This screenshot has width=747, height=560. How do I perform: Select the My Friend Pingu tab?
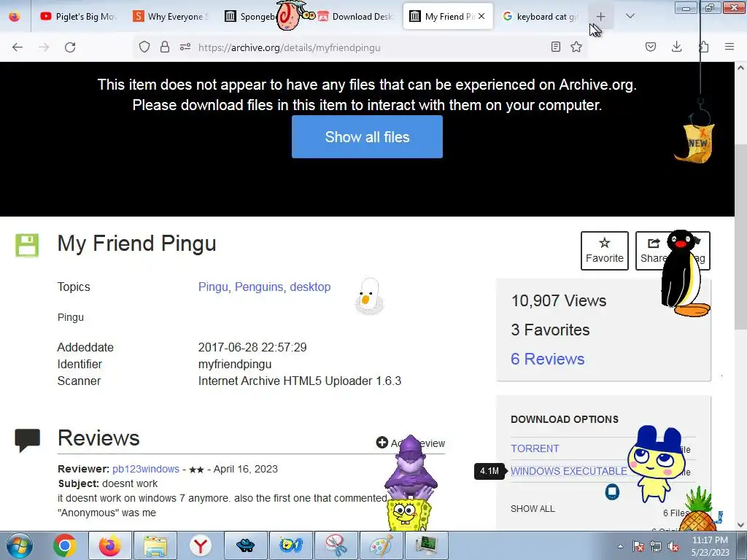443,16
